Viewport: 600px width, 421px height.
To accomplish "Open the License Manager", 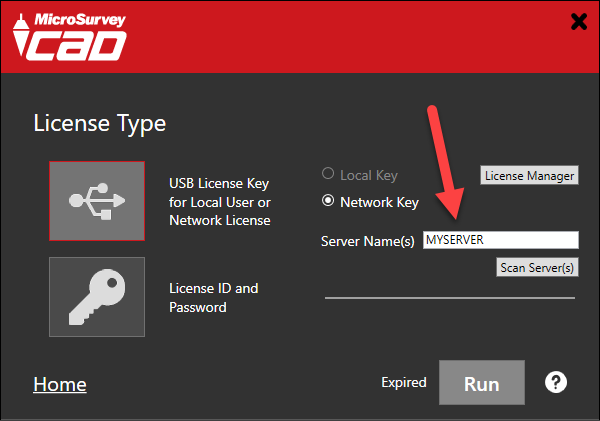I will [x=529, y=175].
